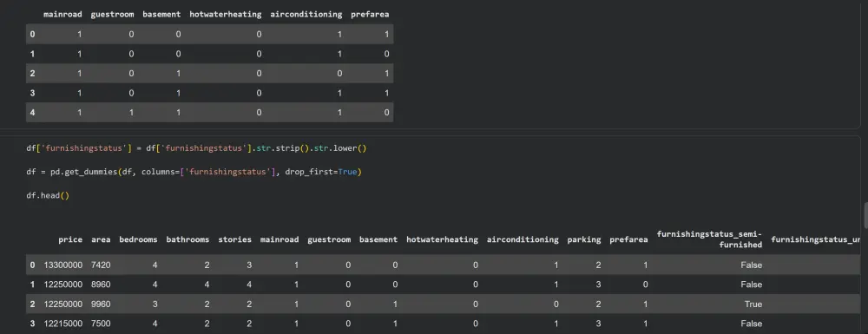Click the 'price' column header

(70, 239)
